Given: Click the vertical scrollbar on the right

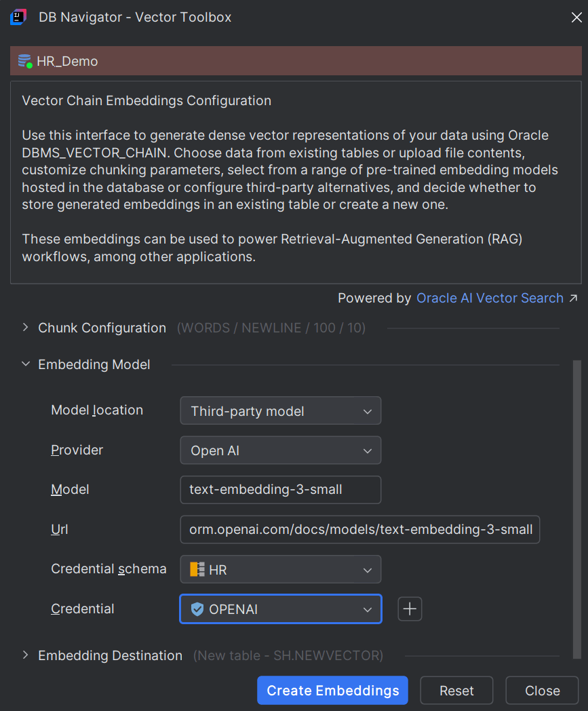Looking at the screenshot, I should (576, 509).
